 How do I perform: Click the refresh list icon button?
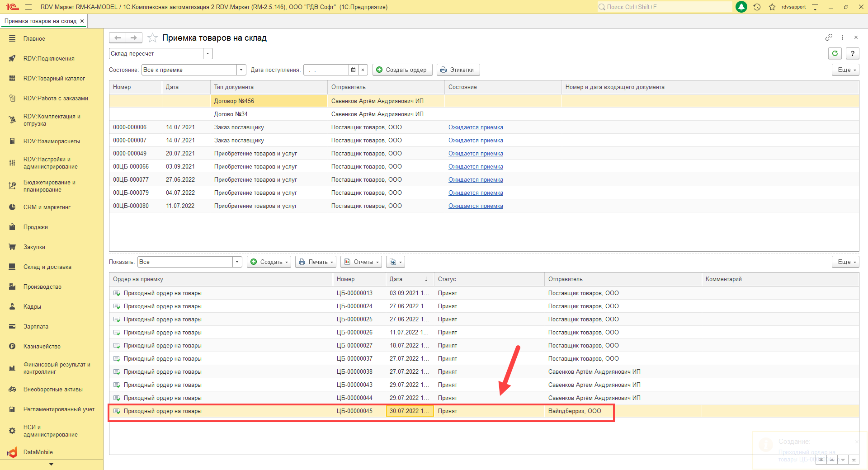pos(835,53)
